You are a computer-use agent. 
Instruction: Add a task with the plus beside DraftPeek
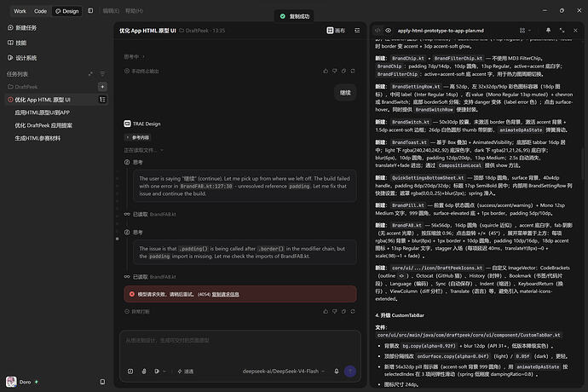[102, 87]
